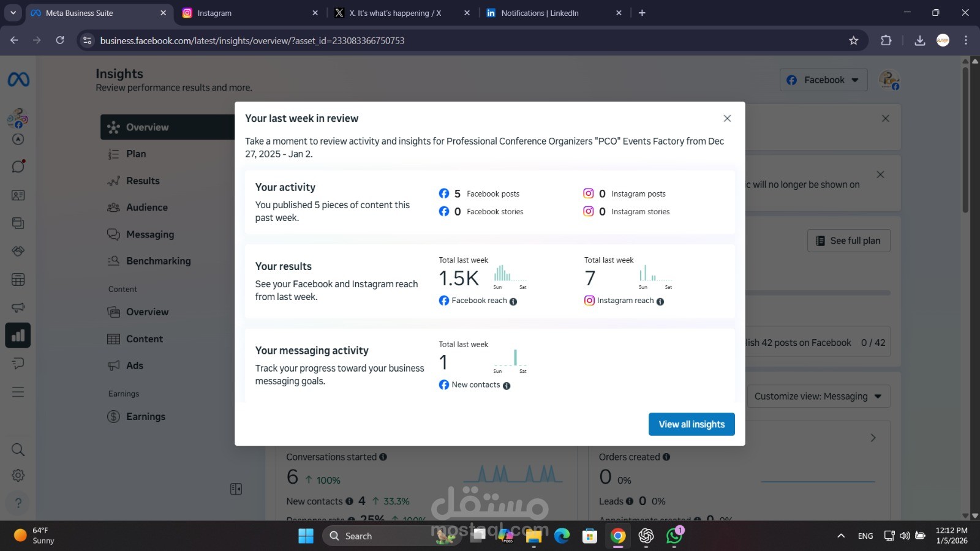The image size is (980, 551).
Task: Click the page vertical scrollbar
Action: pyautogui.click(x=965, y=141)
